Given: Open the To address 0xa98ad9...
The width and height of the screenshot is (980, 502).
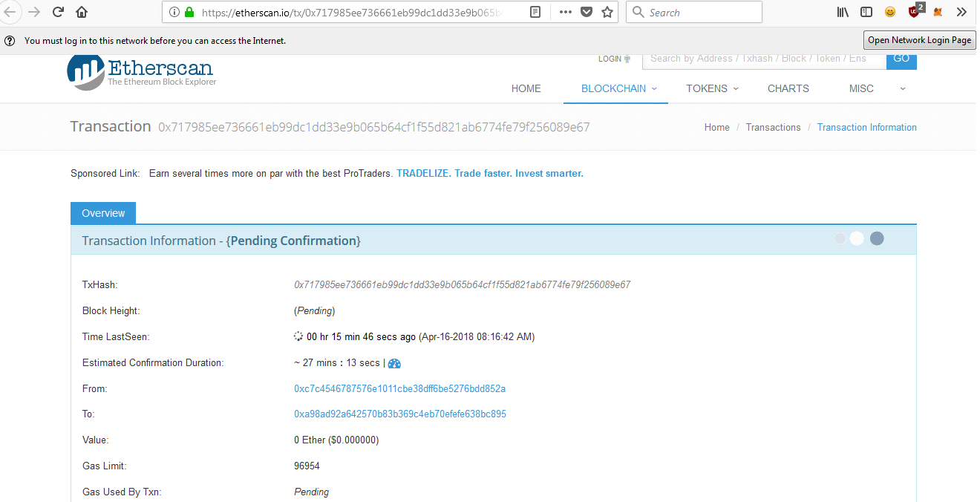Looking at the screenshot, I should [400, 414].
